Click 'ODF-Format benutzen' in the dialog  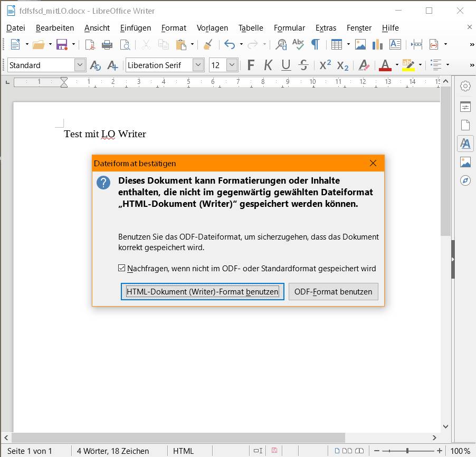333,291
